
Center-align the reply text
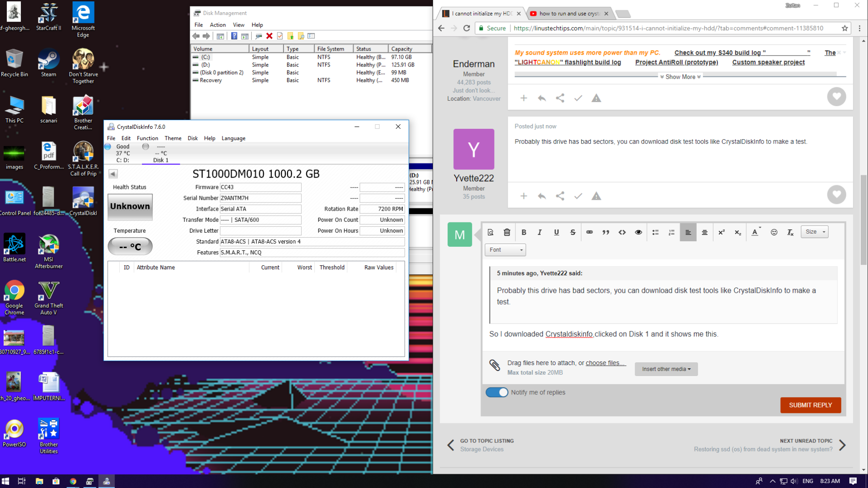click(704, 232)
